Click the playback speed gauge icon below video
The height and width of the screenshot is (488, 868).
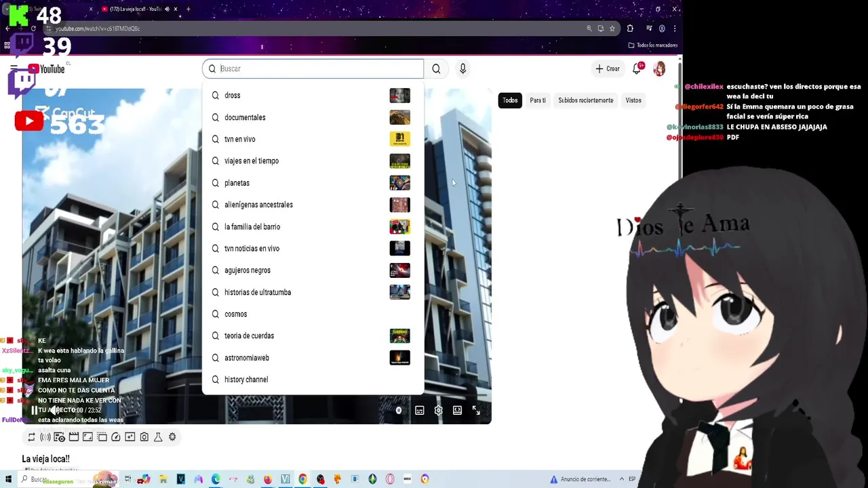click(115, 437)
